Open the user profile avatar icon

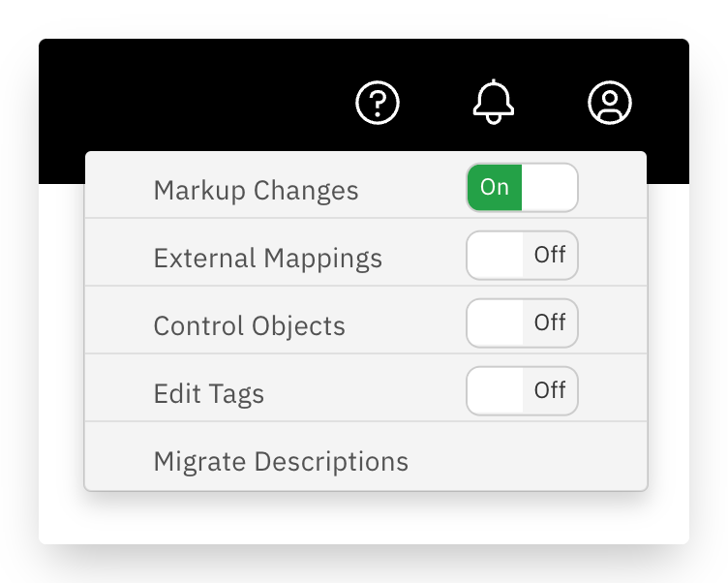610,103
